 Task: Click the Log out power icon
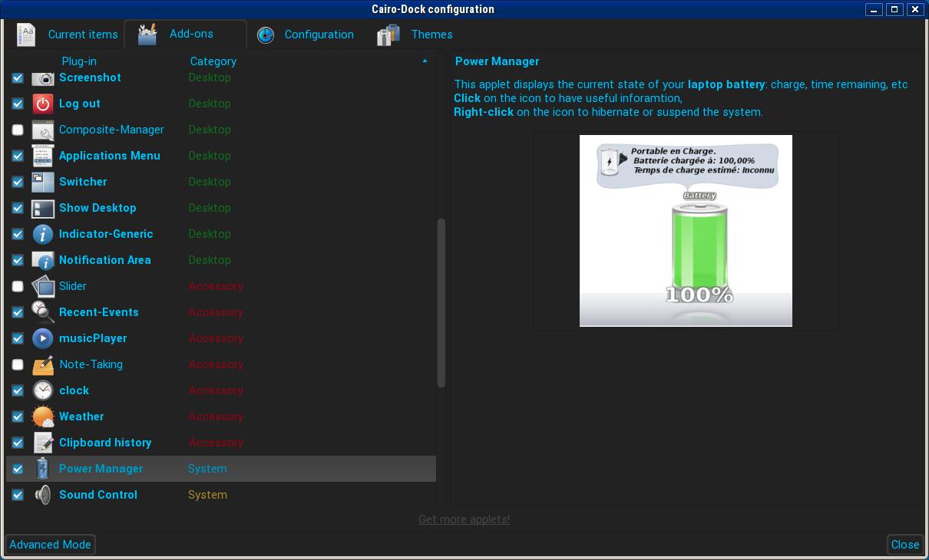coord(43,104)
